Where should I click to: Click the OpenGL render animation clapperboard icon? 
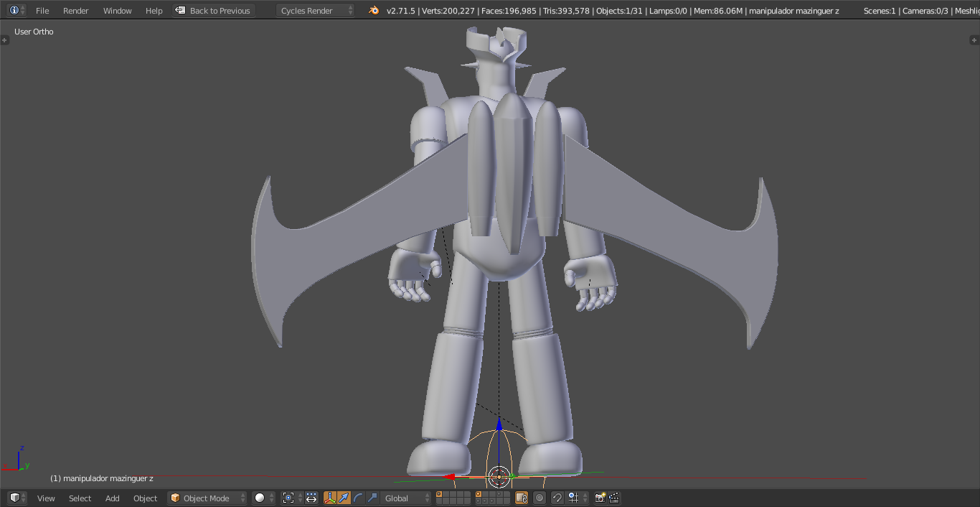tap(614, 498)
